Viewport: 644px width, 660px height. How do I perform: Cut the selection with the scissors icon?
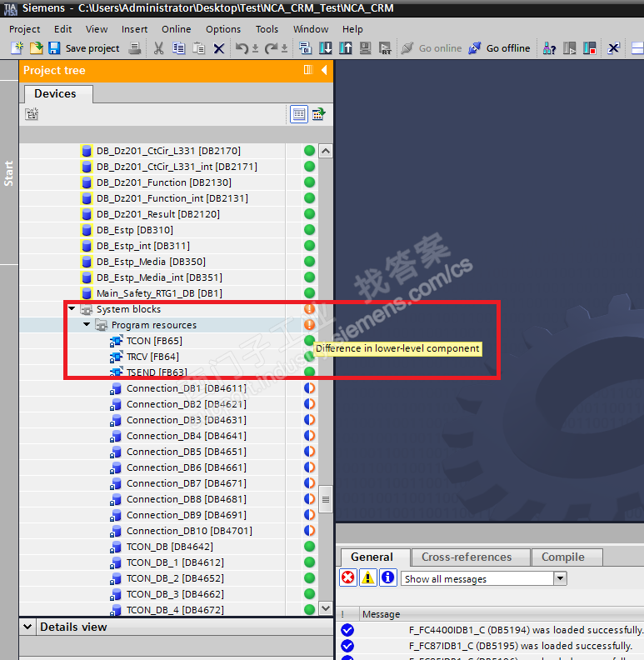point(158,48)
